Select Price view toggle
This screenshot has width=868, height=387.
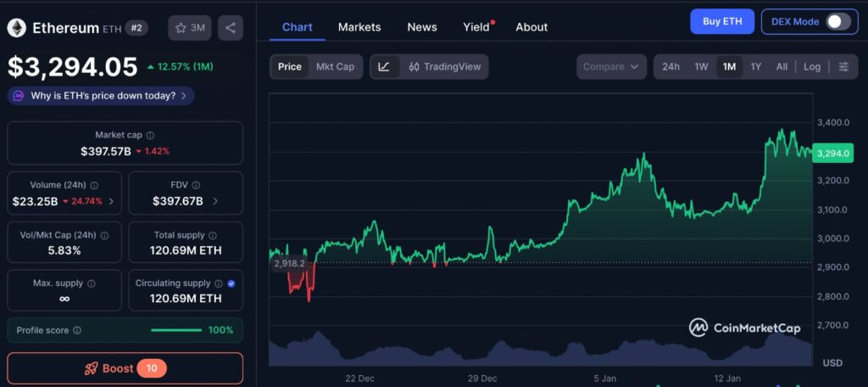coord(290,67)
